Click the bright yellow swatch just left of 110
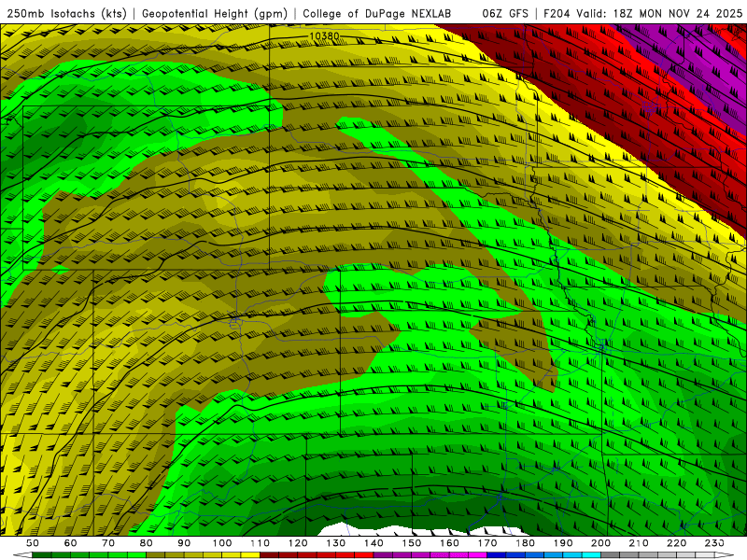The image size is (747, 560). tap(250, 555)
